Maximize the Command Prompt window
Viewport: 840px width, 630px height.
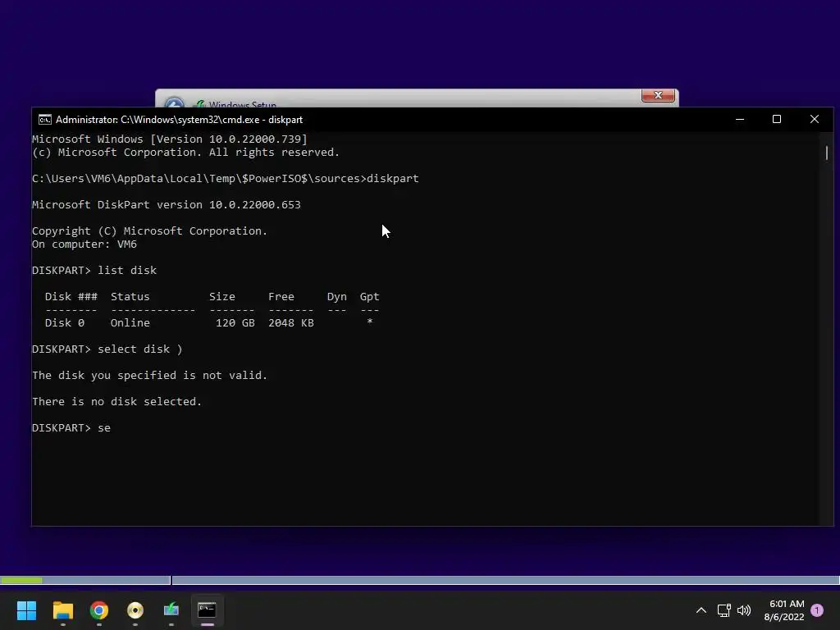point(777,120)
